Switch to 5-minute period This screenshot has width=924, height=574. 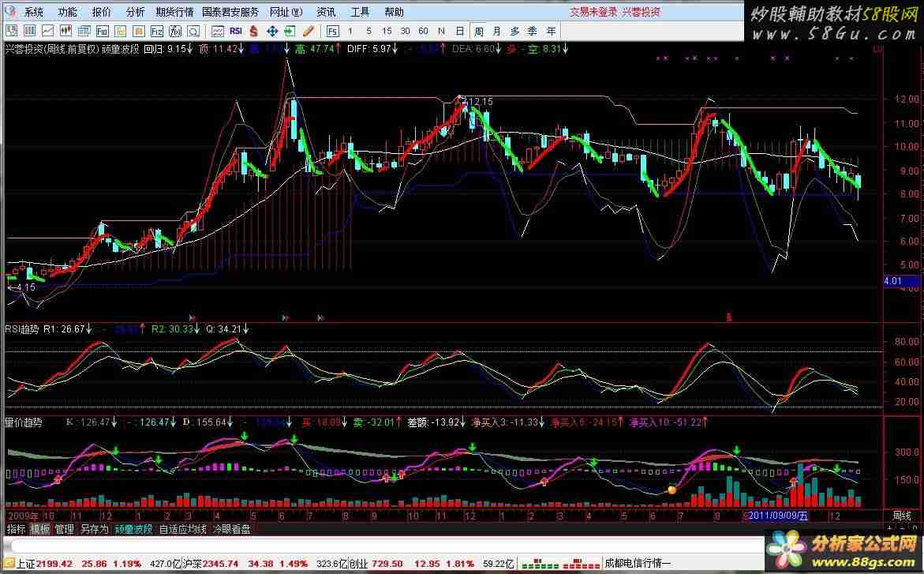(369, 31)
